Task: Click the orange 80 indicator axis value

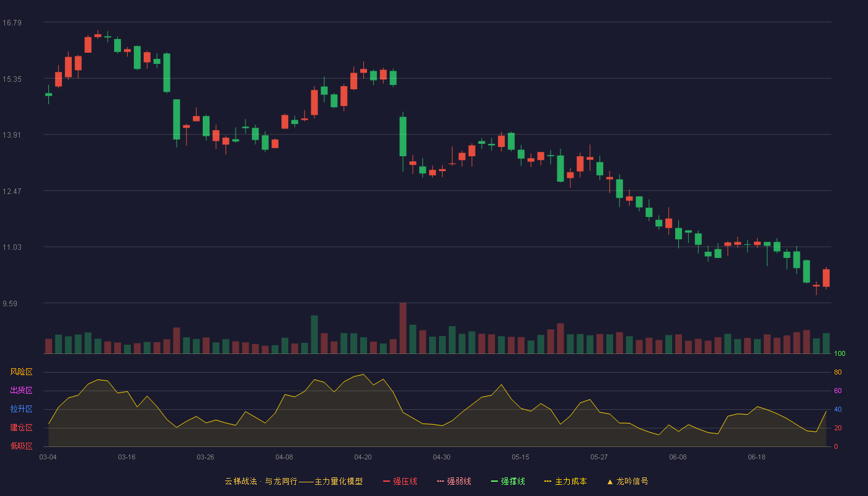Action: 838,373
